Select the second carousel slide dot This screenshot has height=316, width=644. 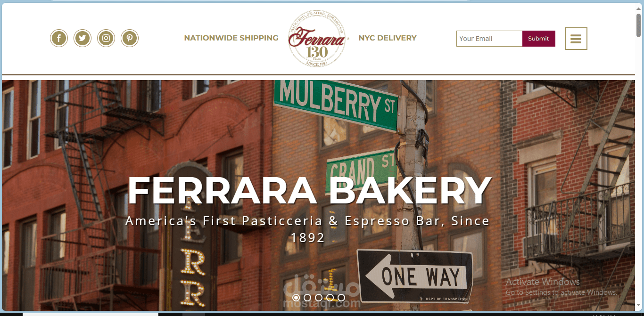point(307,298)
